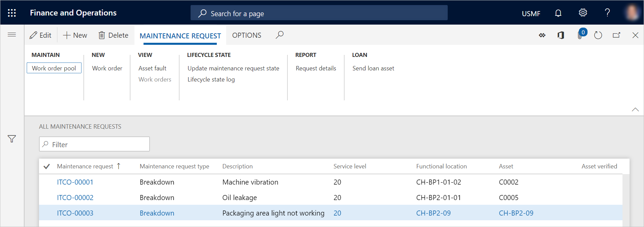The image size is (644, 227).
Task: Expand the left navigation pane hamburger
Action: [x=12, y=35]
